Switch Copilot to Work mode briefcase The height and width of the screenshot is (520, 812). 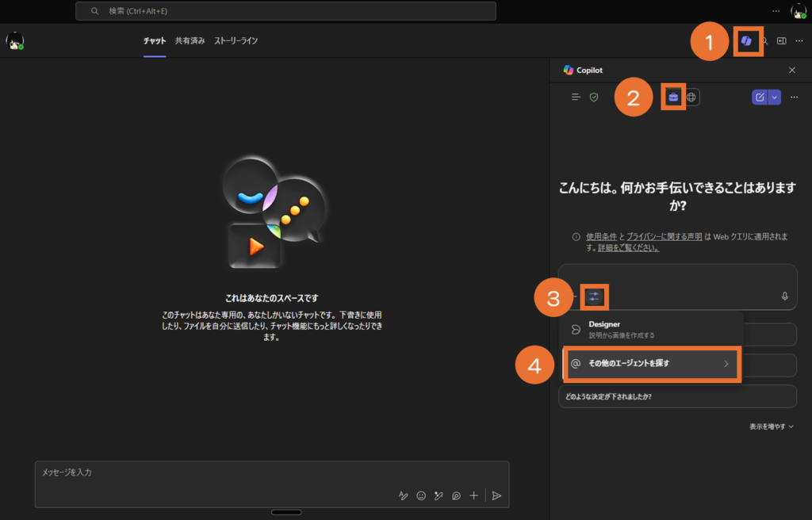click(x=673, y=97)
